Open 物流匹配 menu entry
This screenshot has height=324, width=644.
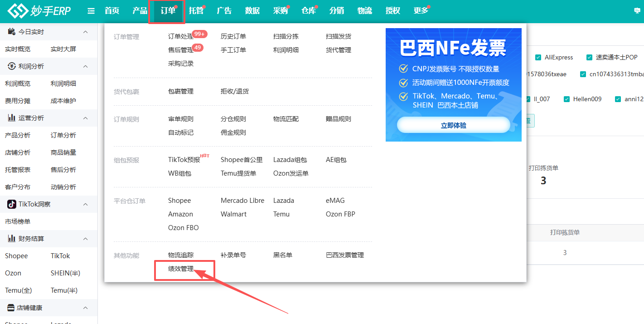(286, 119)
